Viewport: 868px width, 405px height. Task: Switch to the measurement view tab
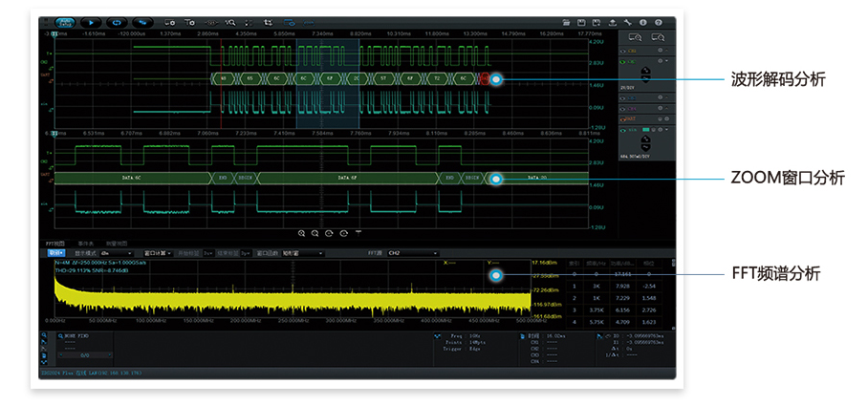117,244
